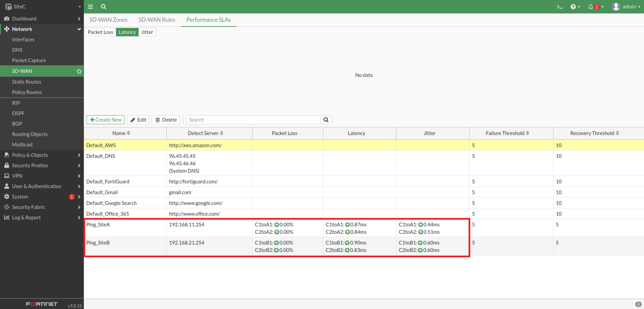Toggle the hamburger menu icon
Screen dimensions: 644x309
(x=90, y=7)
